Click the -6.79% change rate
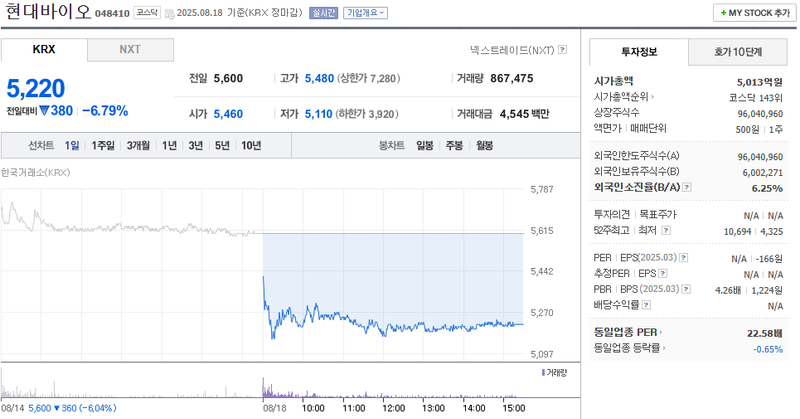This screenshot has height=419, width=800. [105, 111]
